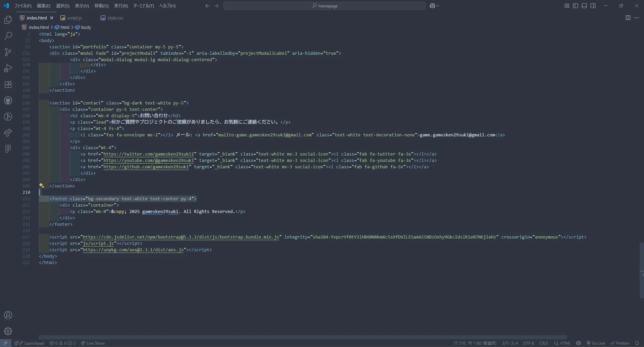
Task: Go back in navigation history
Action: click(x=207, y=6)
